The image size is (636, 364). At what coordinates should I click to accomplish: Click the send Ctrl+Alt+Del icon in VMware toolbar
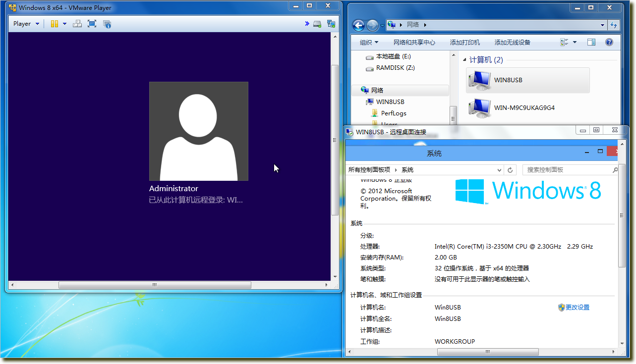tap(77, 24)
